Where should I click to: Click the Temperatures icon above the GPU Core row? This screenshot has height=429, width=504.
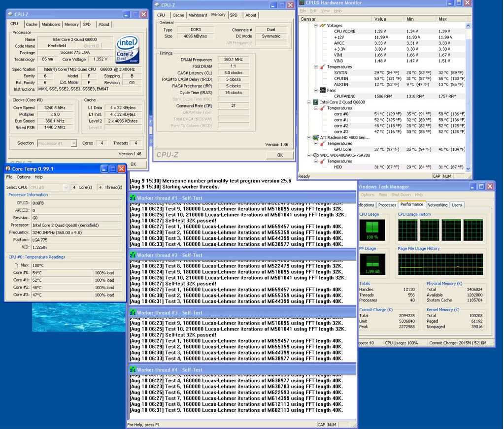pos(323,144)
